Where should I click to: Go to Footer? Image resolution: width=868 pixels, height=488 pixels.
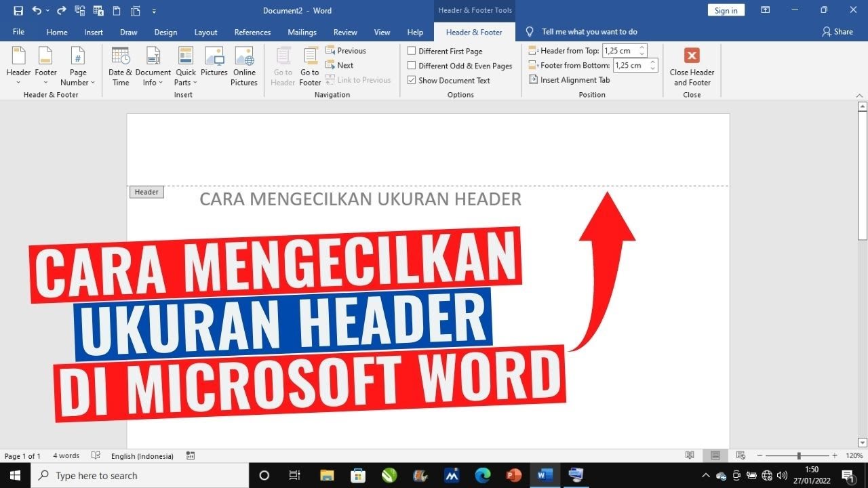310,66
